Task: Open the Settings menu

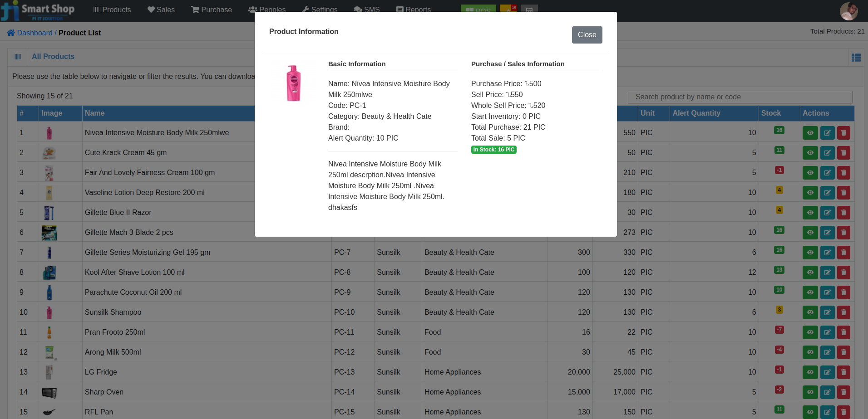Action: (x=319, y=10)
